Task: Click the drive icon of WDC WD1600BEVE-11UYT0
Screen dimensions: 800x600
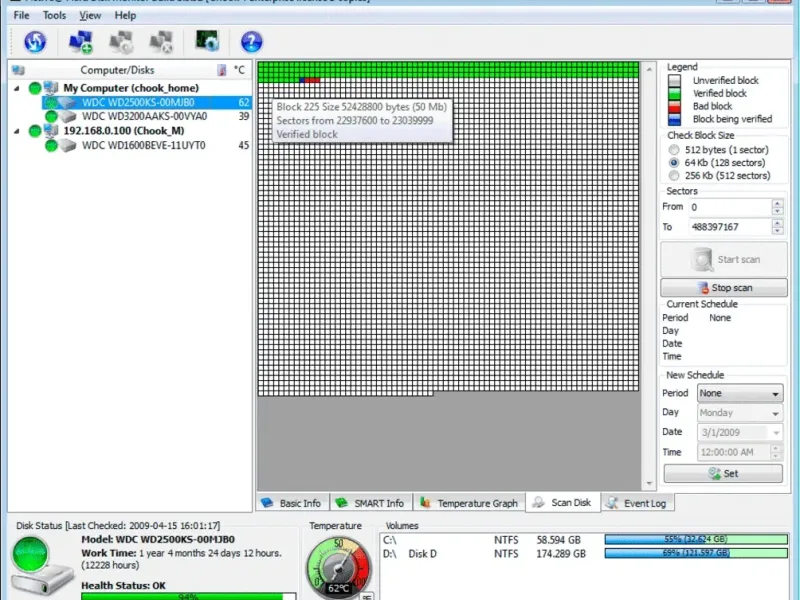Action: pyautogui.click(x=67, y=146)
